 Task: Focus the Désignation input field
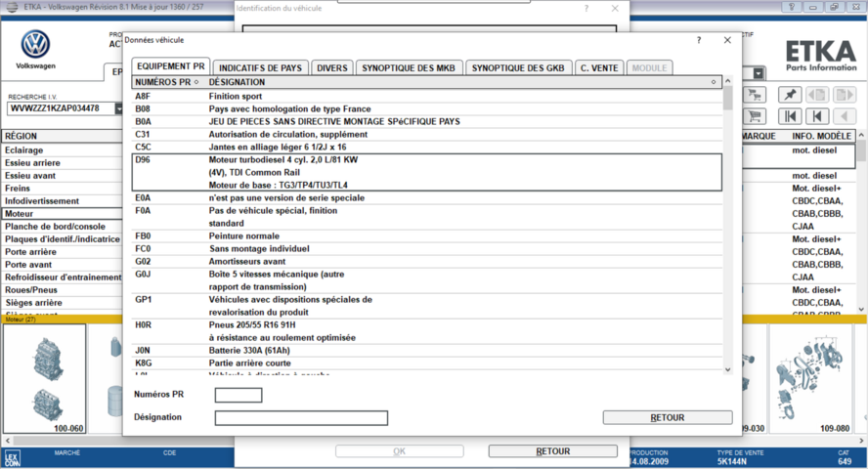tap(301, 418)
